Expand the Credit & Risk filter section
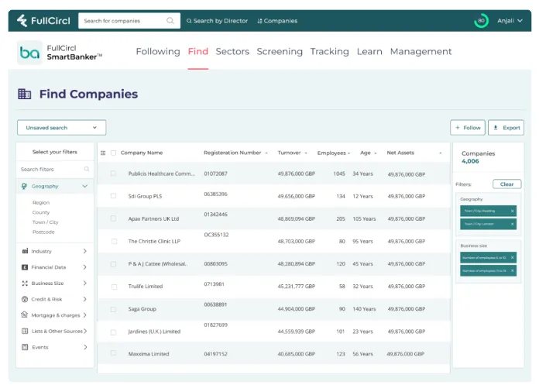Image resolution: width=539 pixels, height=392 pixels. [85, 299]
